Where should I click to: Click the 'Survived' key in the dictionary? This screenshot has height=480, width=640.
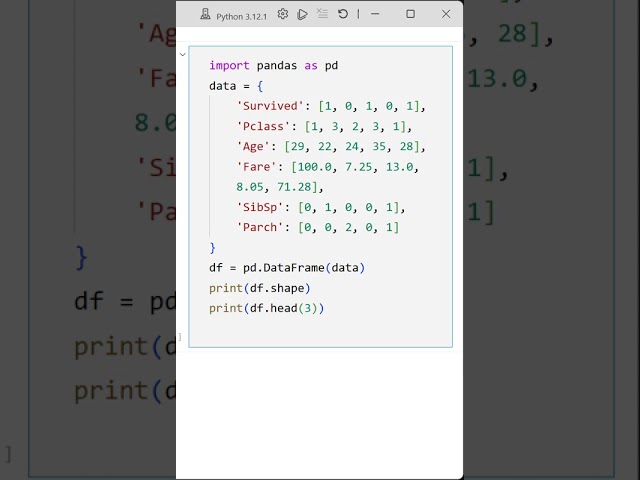[270, 106]
